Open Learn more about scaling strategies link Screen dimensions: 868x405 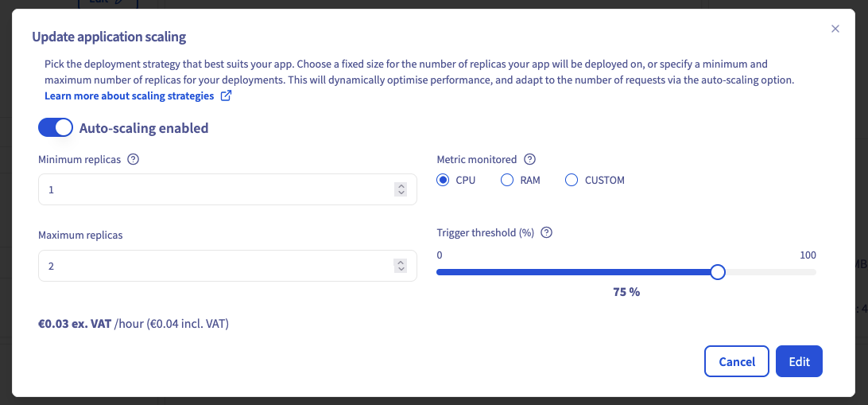(130, 96)
